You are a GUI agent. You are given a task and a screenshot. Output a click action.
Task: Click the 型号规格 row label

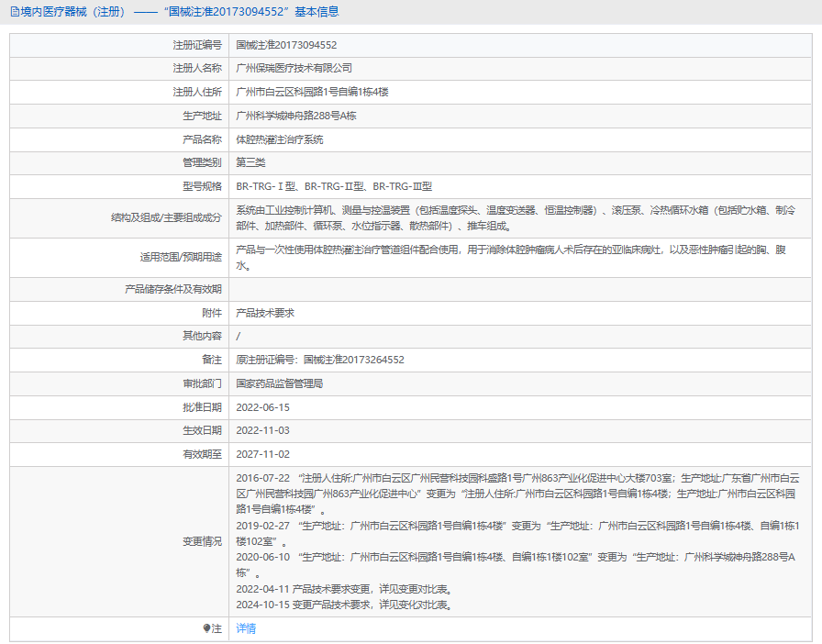point(202,186)
